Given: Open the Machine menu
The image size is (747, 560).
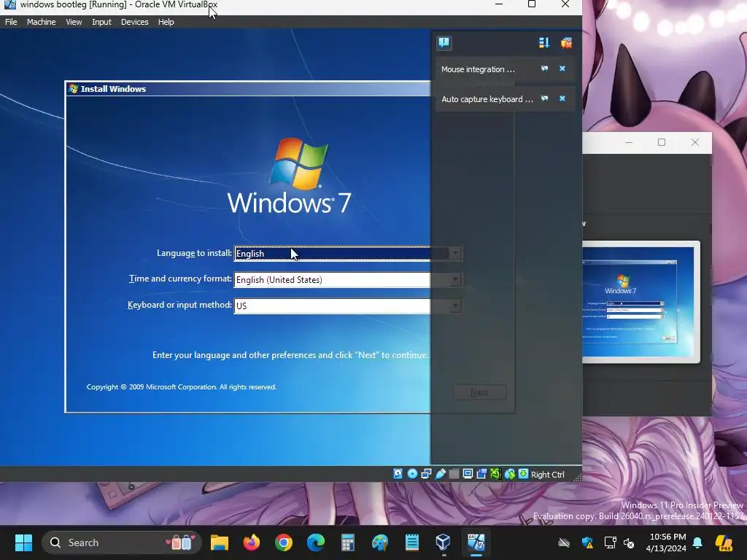Looking at the screenshot, I should [x=41, y=22].
